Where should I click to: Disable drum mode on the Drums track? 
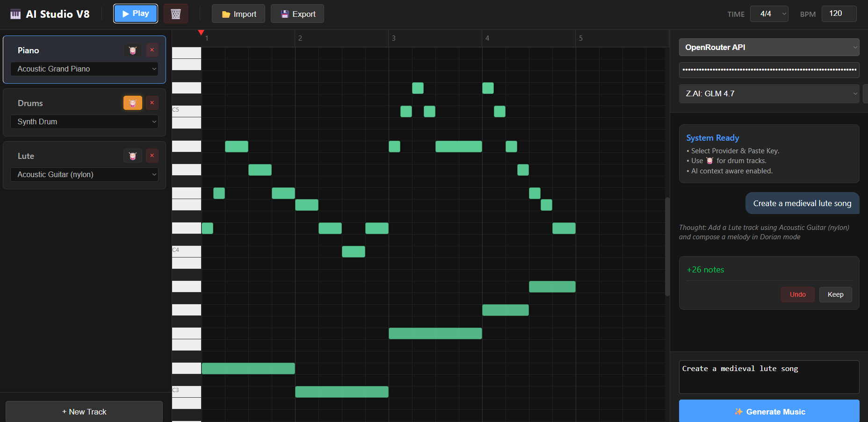[x=133, y=103]
